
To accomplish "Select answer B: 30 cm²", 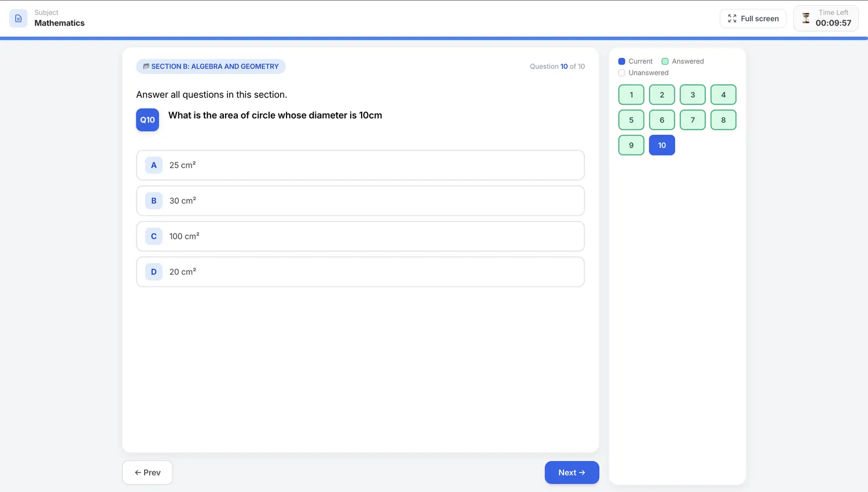I will [x=361, y=201].
